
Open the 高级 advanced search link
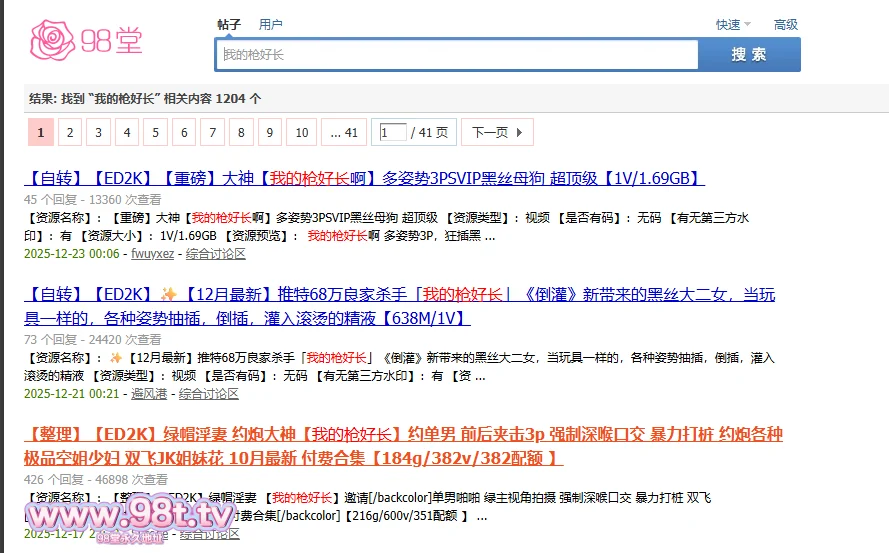[785, 25]
